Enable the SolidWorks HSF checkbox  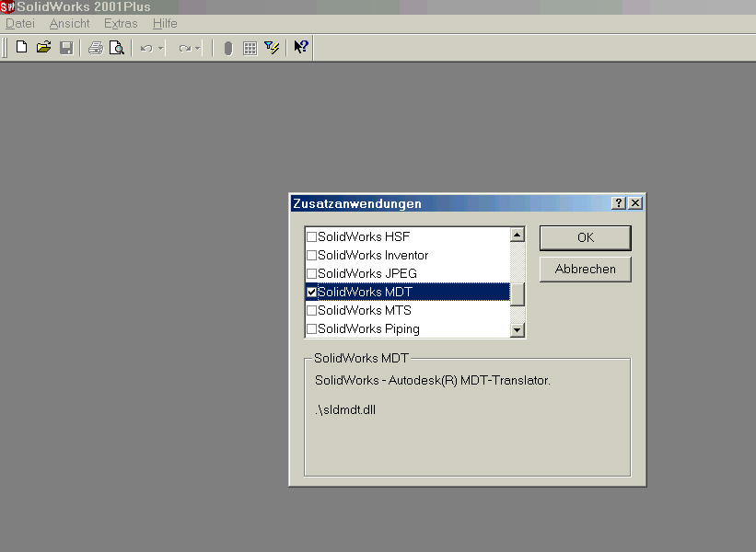point(311,236)
